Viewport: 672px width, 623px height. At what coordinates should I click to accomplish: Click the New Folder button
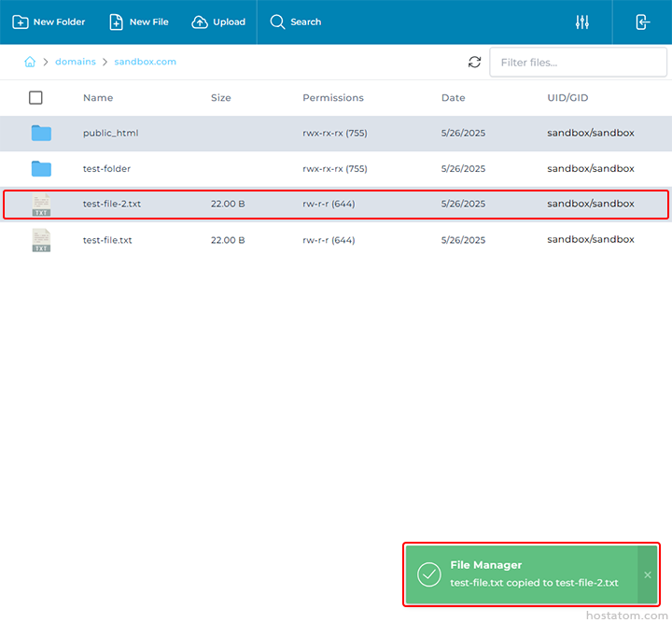click(x=49, y=22)
